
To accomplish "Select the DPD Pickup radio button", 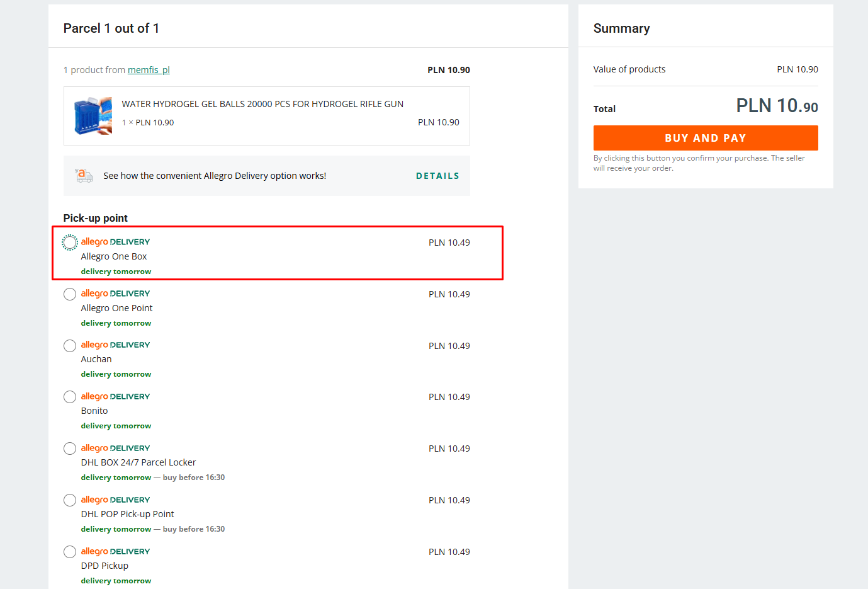I will click(70, 552).
